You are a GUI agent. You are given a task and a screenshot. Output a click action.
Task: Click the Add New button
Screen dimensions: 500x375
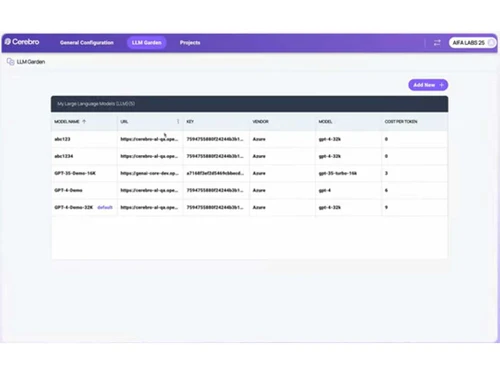[428, 85]
